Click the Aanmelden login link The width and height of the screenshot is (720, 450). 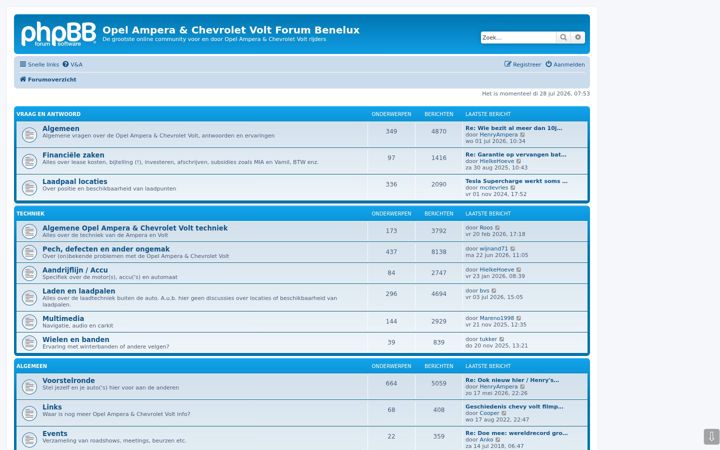(x=565, y=65)
